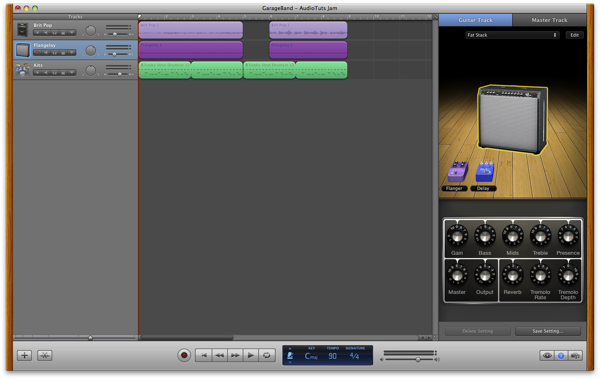This screenshot has height=379, width=600.
Task: Expand automation on the Kits track
Action: click(x=72, y=73)
